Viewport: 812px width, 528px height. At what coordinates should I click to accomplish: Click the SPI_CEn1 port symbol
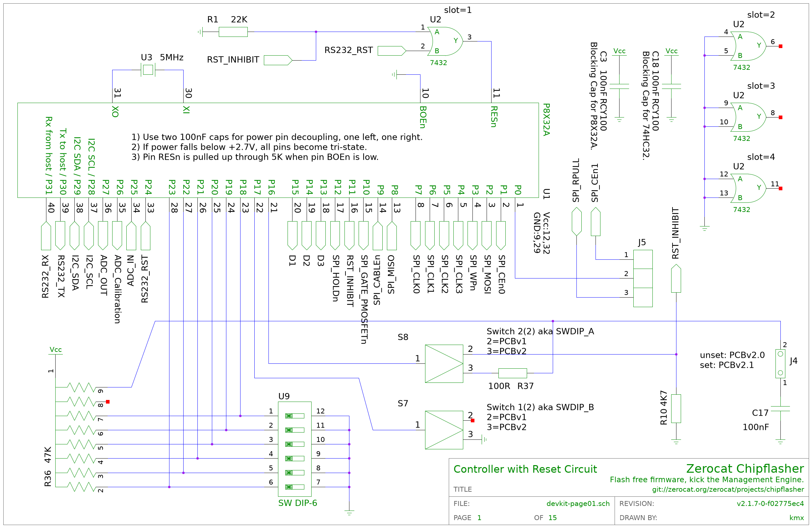pos(596,221)
